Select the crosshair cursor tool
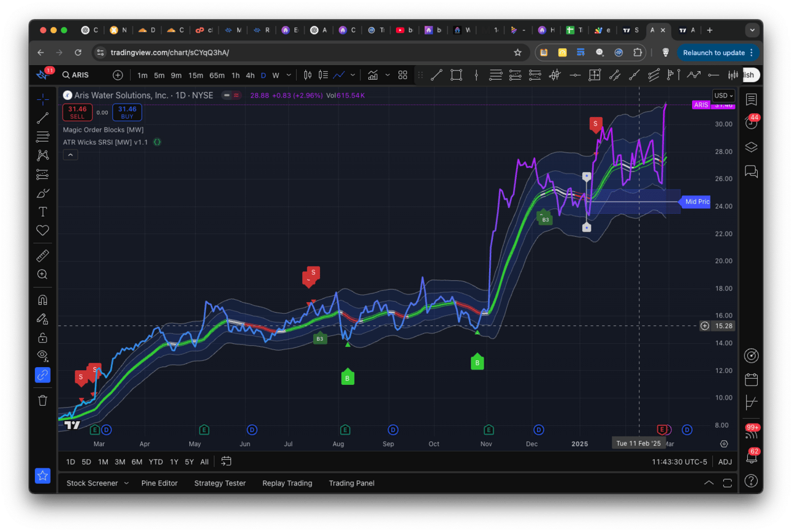Screen dimensions: 792x532 point(42,99)
